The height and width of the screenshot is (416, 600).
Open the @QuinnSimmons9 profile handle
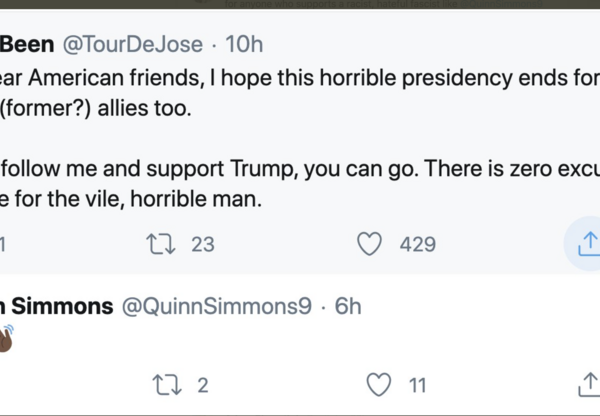click(217, 307)
